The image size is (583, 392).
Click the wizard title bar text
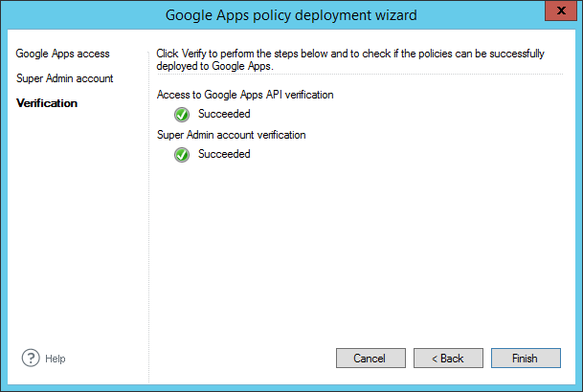pos(291,15)
